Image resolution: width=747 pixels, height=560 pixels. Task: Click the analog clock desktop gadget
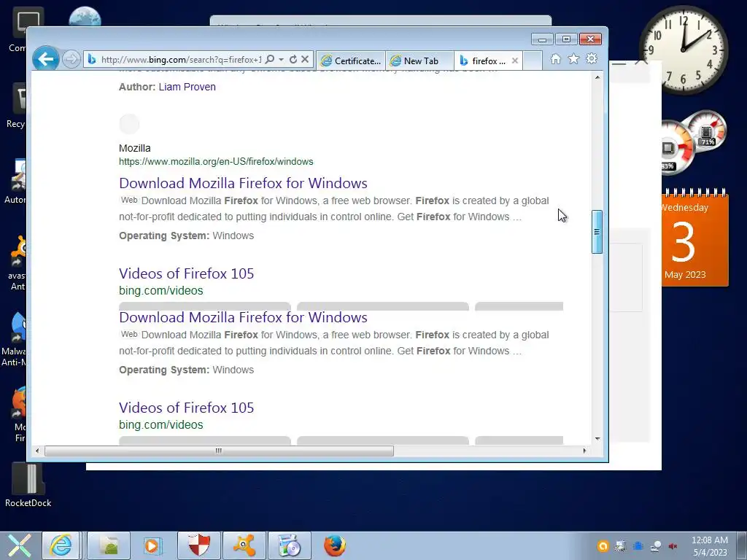tap(684, 50)
